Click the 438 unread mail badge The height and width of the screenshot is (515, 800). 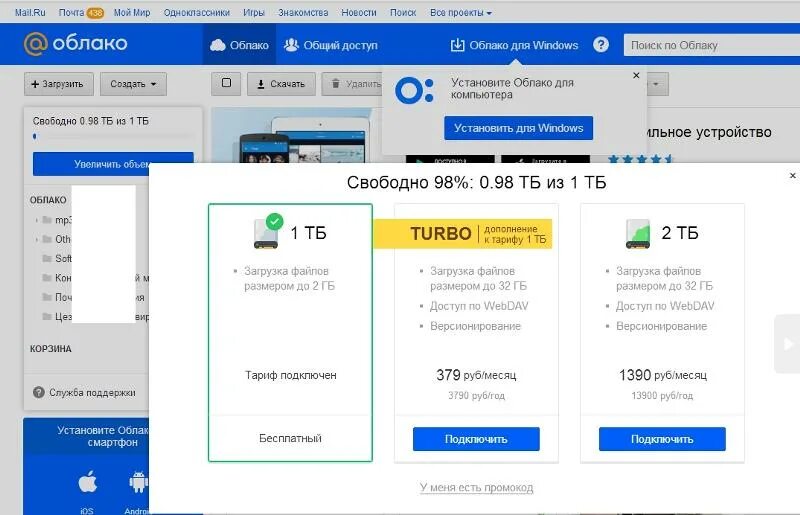coord(95,13)
